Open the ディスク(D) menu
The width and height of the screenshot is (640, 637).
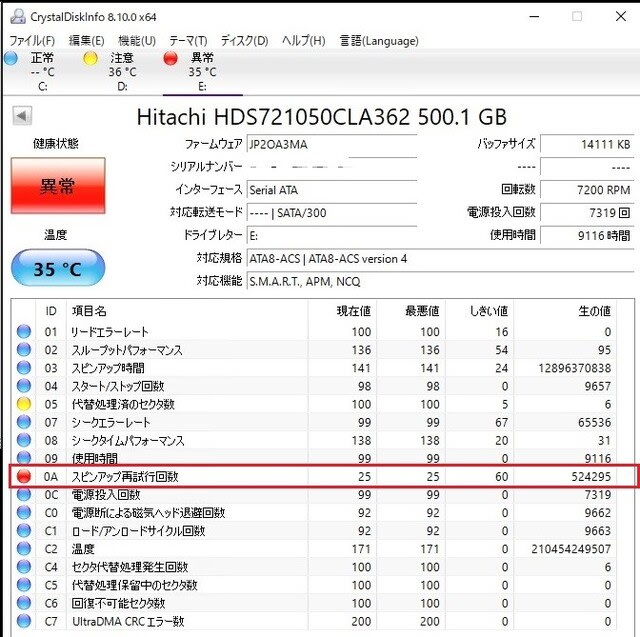[244, 41]
